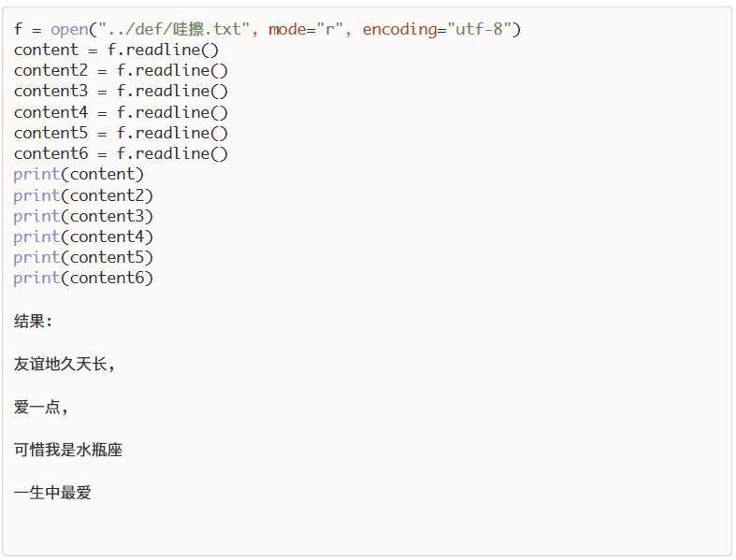Click the print(content) statement

tap(79, 175)
